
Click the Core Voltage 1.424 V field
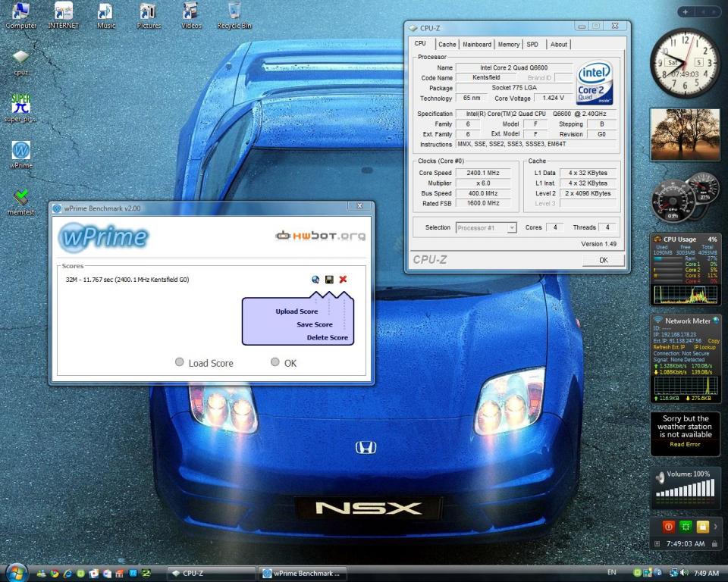pyautogui.click(x=553, y=98)
